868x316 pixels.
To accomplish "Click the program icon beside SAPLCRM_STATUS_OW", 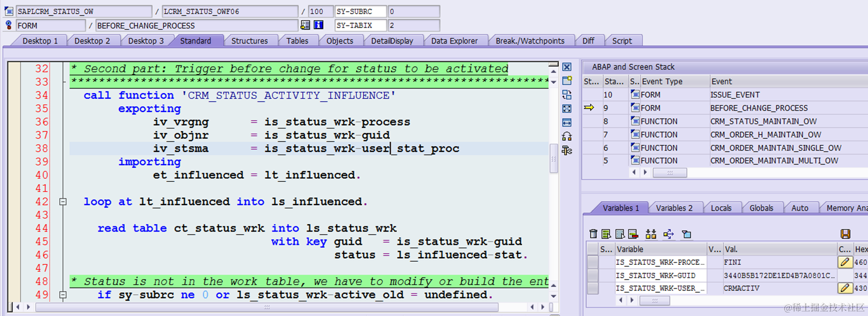I will (9, 11).
